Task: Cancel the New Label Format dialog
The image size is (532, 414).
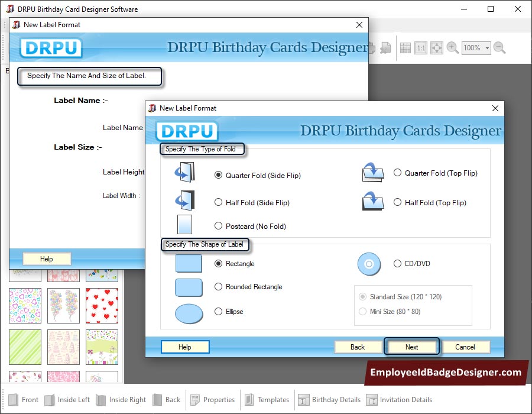Action: coord(466,347)
